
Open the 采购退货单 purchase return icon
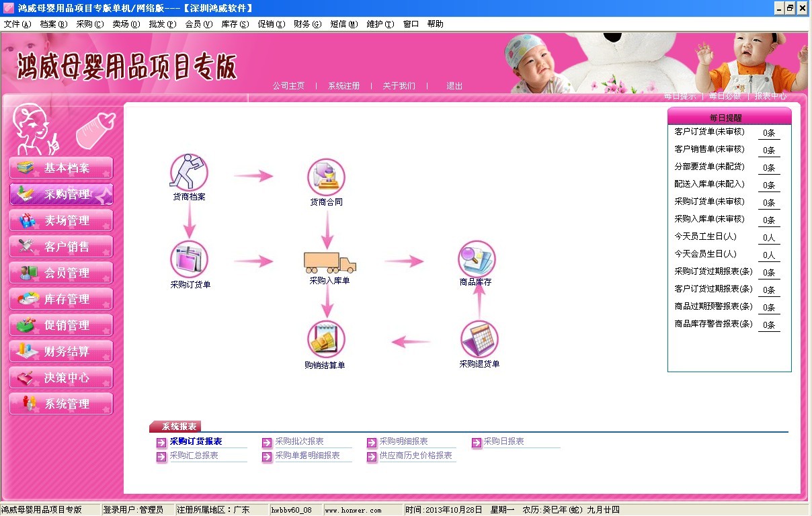[x=479, y=339]
